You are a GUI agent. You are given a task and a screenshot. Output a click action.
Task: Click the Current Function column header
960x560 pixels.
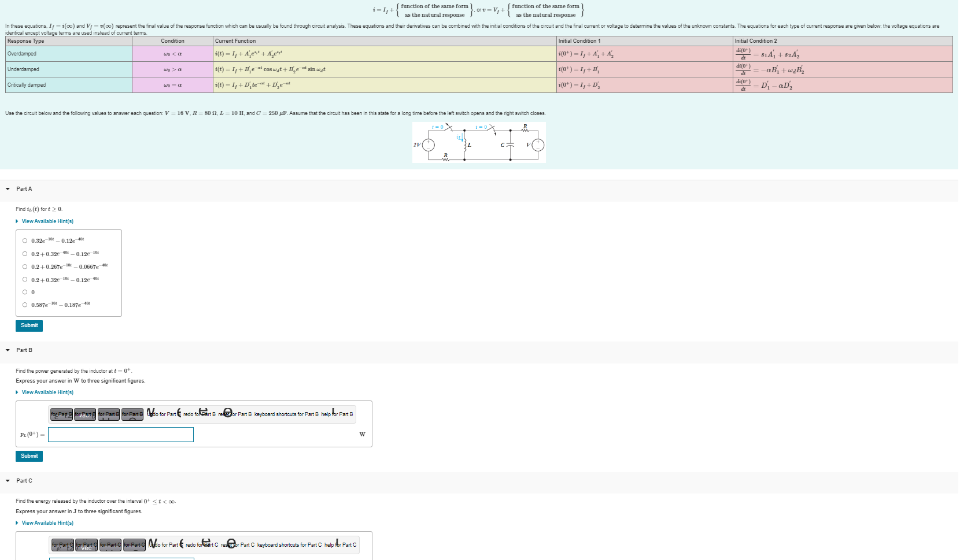[385, 41]
